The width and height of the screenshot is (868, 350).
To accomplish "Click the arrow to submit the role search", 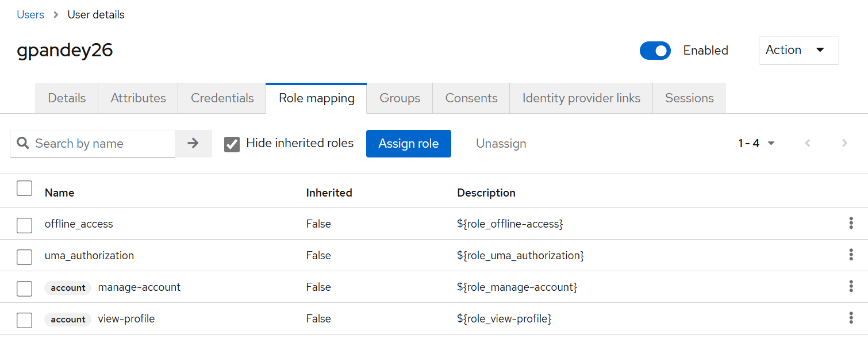I will [x=194, y=143].
